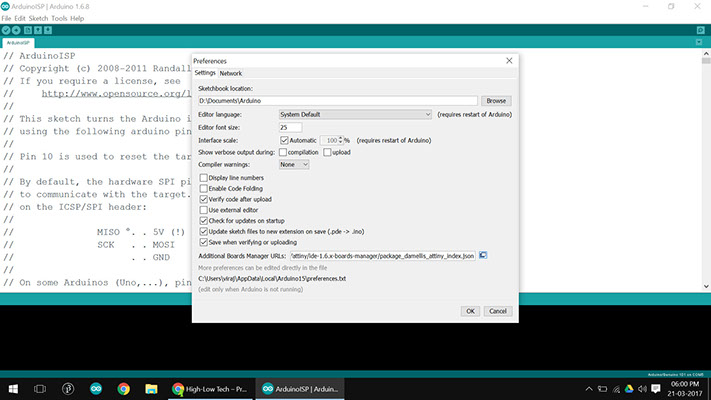Open the Tools menu

coord(59,19)
